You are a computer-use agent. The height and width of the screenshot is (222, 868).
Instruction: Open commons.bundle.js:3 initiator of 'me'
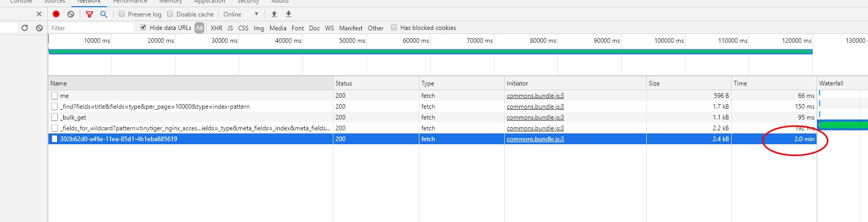point(535,96)
